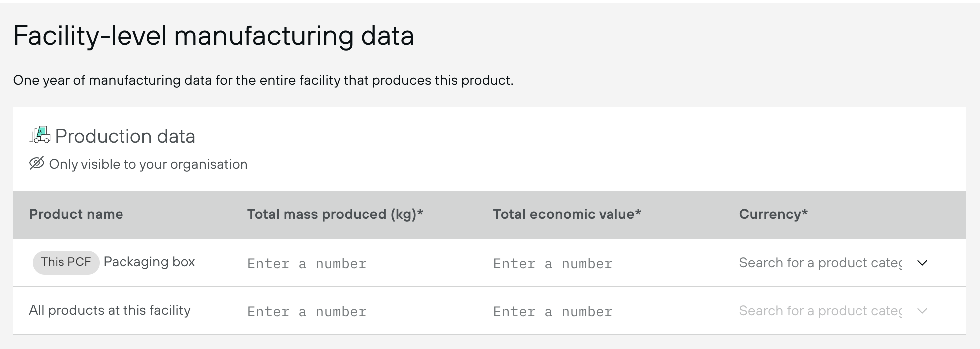Click the Packaging box currency chevron arrow

tap(922, 263)
